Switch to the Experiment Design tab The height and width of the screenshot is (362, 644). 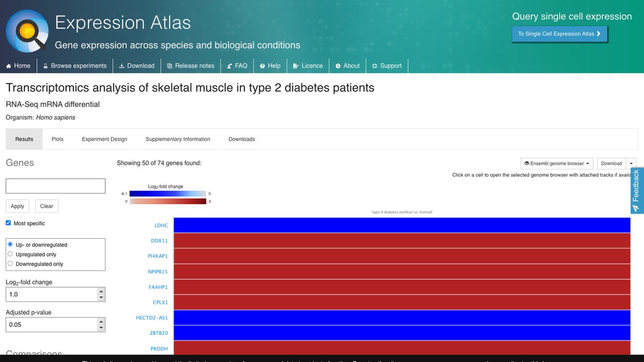pos(105,139)
